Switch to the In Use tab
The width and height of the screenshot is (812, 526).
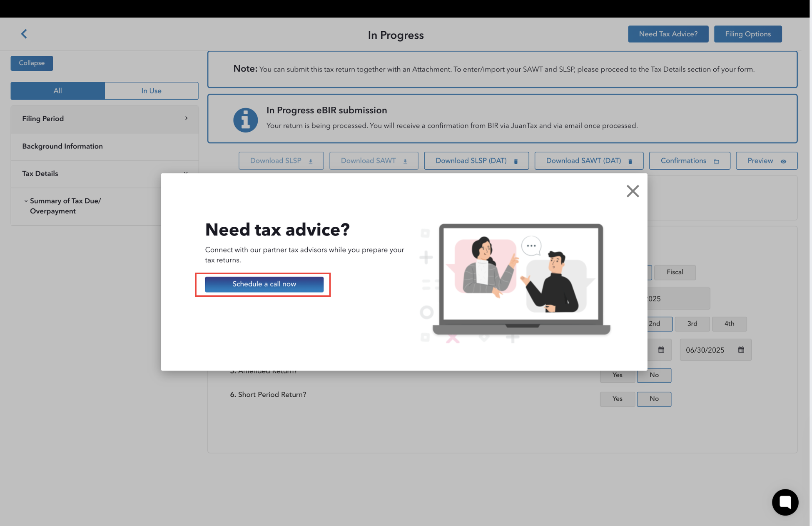tap(151, 91)
